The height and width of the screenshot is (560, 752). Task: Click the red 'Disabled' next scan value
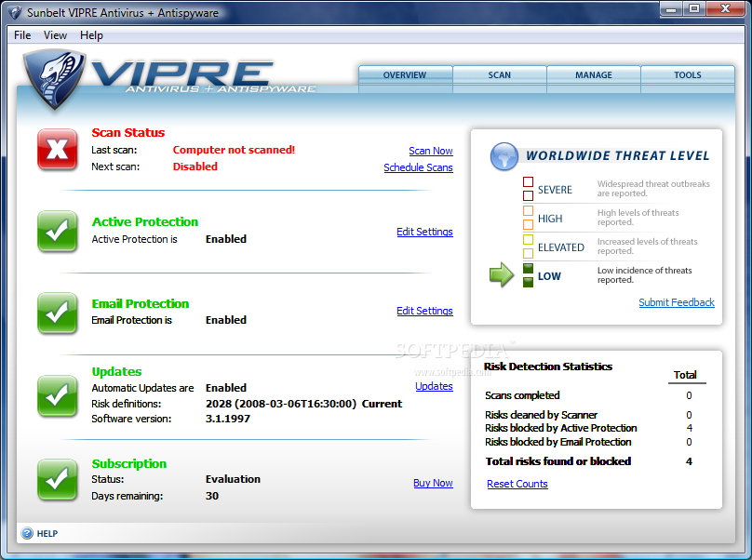click(x=195, y=167)
